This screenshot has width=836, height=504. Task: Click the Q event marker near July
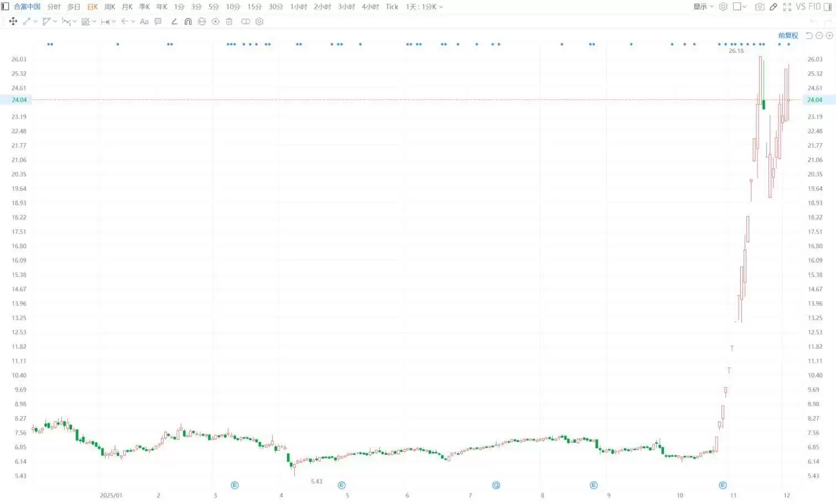tap(496, 485)
